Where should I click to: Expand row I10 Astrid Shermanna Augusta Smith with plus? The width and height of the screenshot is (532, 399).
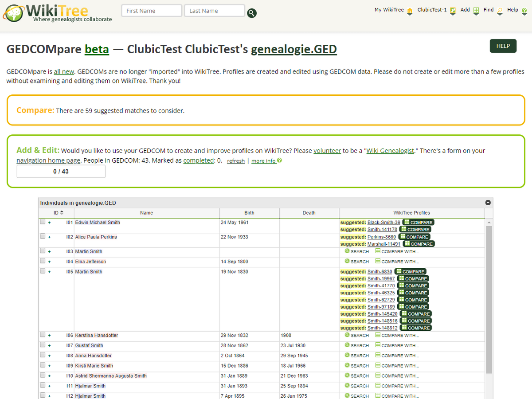click(x=49, y=376)
